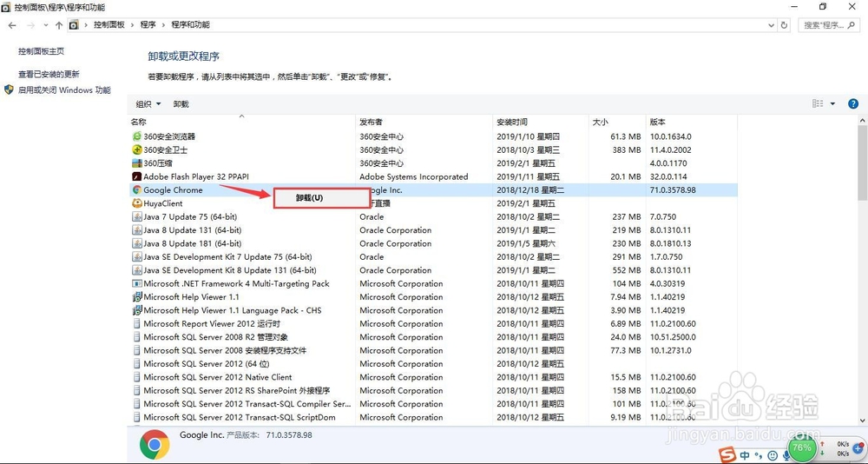The width and height of the screenshot is (868, 464).
Task: Click Java SE Development Kit 8 icon
Action: [x=137, y=270]
